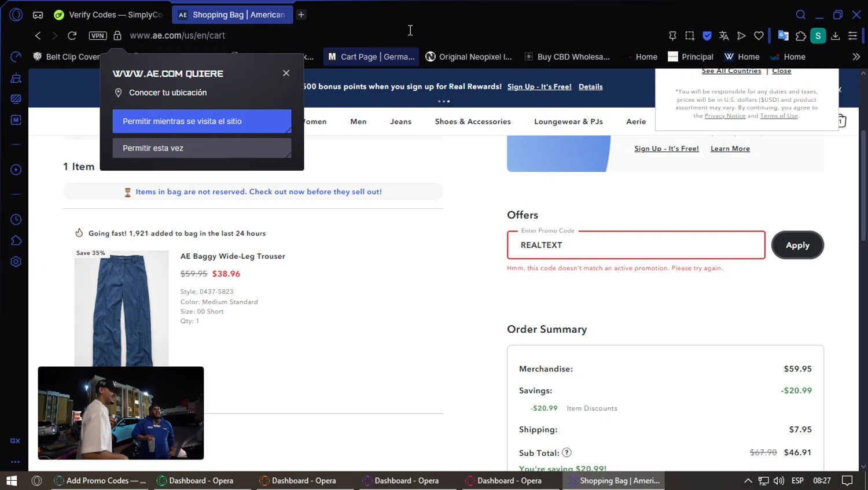Expand hidden bookmarks double-chevron
This screenshot has width=868, height=490.
point(856,57)
